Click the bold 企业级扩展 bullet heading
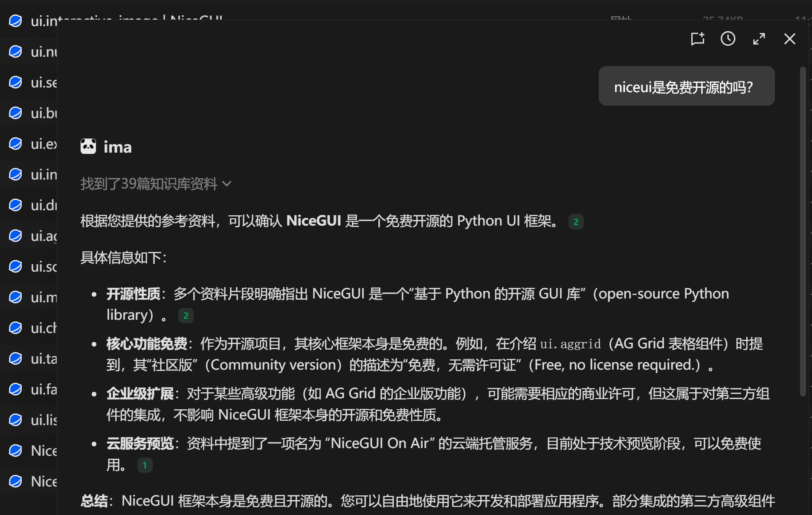Screen dimensions: 812x515 tap(140, 393)
